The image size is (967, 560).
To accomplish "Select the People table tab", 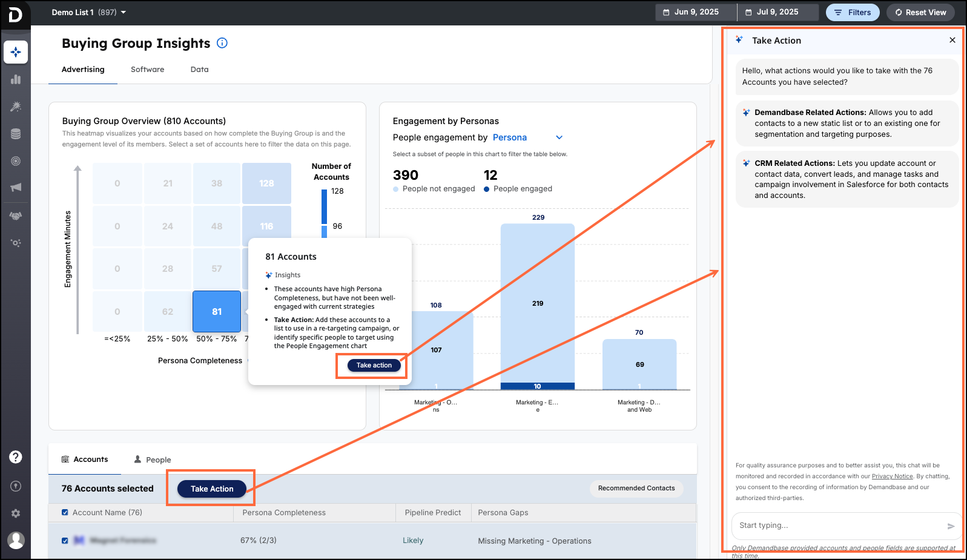I will click(153, 460).
